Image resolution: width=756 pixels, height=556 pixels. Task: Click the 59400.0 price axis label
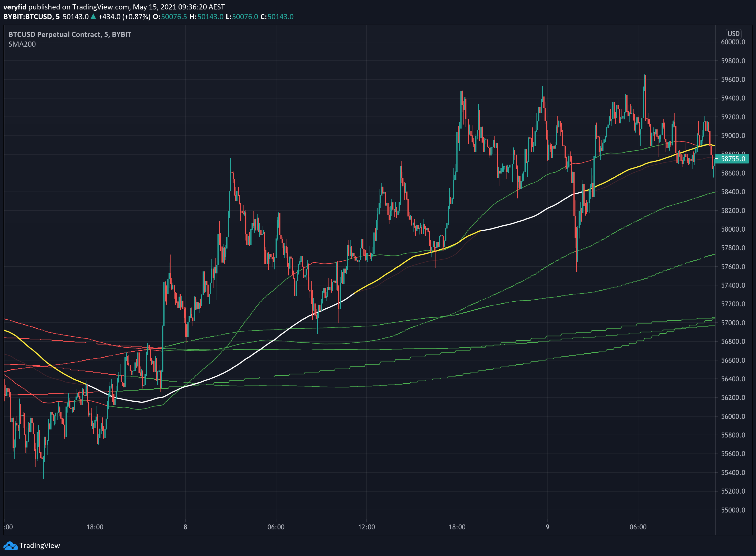click(x=733, y=98)
